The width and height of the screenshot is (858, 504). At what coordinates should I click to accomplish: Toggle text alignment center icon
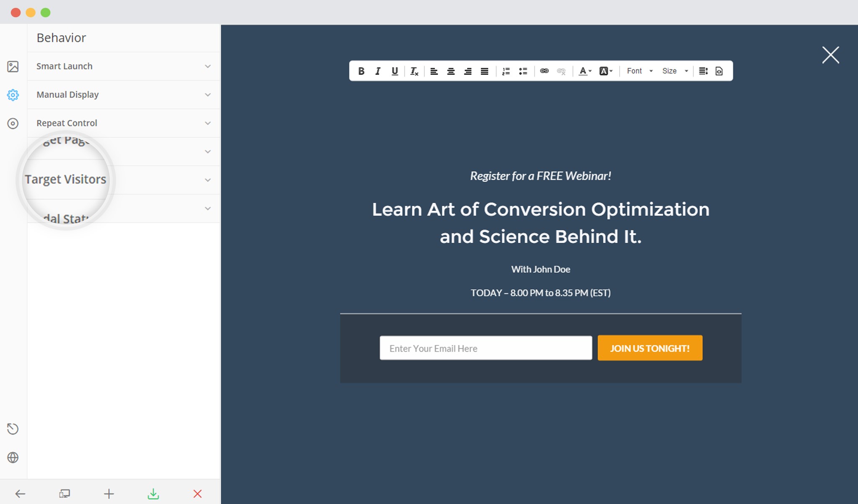point(451,71)
